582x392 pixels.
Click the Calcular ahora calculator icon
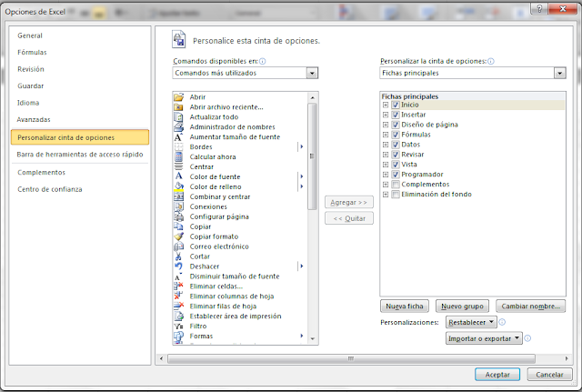tap(179, 157)
